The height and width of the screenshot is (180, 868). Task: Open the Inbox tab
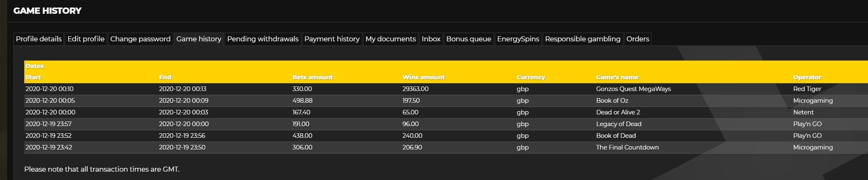[431, 39]
